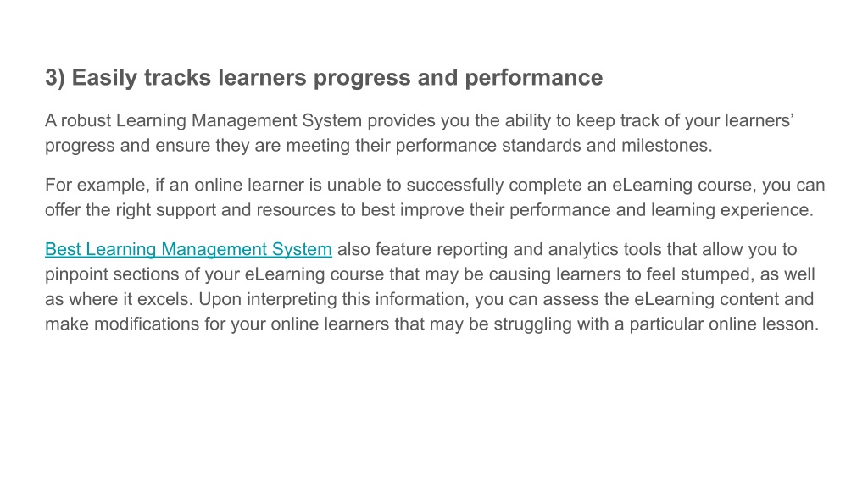Click the paragraph starting 'A robust Learning'
This screenshot has width=868, height=488.
coord(420,133)
